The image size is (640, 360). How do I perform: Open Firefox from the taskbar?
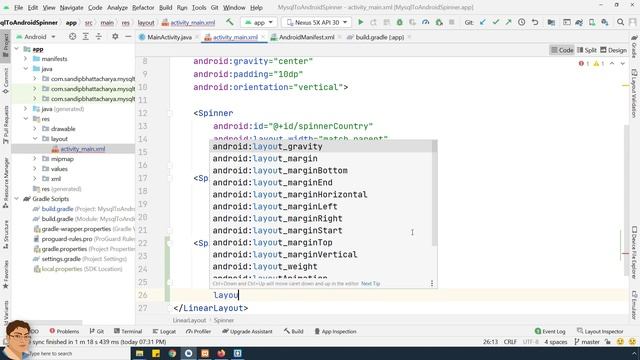coord(221,353)
